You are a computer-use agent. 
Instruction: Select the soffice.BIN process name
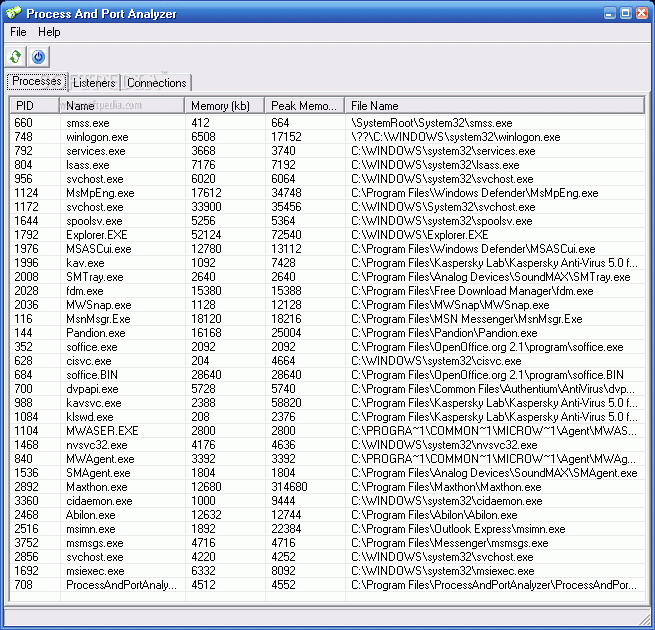[x=92, y=375]
